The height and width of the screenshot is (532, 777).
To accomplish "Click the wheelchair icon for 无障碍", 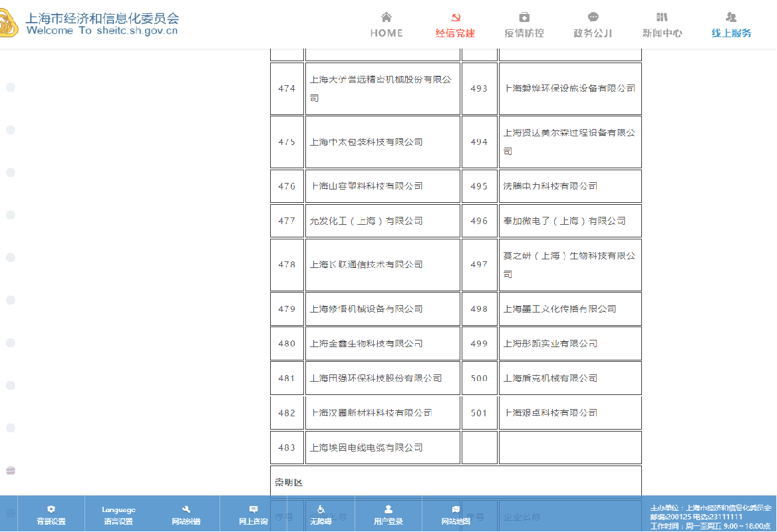I will point(321,509).
